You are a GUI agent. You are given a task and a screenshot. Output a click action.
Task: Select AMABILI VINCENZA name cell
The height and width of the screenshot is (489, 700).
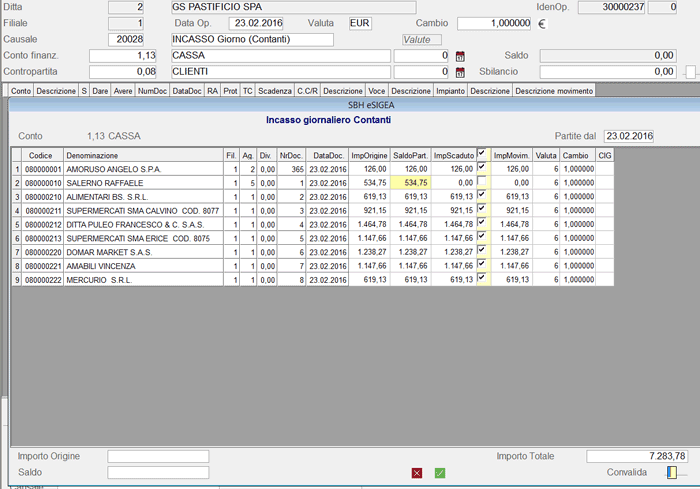click(x=143, y=266)
